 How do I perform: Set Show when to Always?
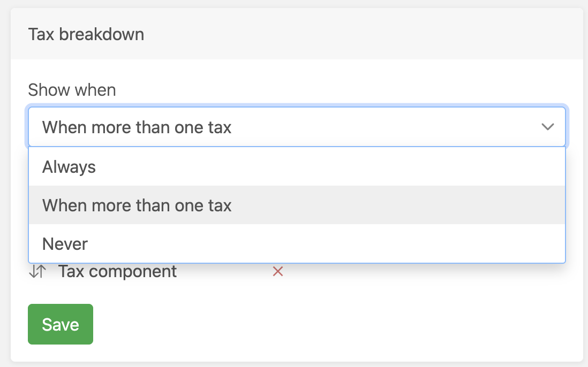[x=297, y=167]
